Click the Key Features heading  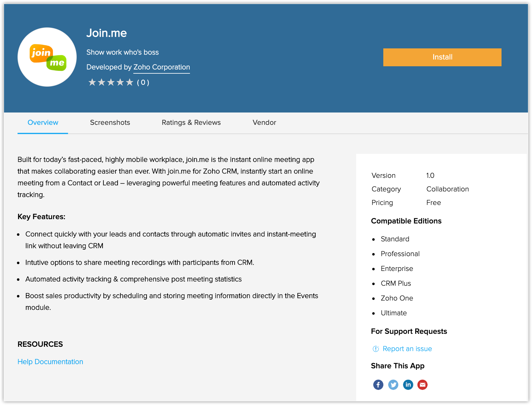click(42, 217)
